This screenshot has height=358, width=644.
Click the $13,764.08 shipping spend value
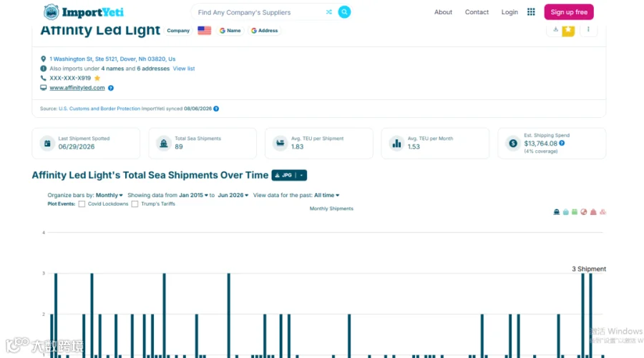[540, 144]
